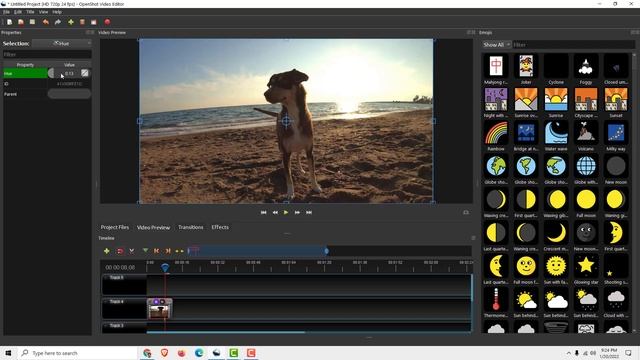Click the Hue keyframe curve icon
Viewport: 640px width, 360px height.
point(84,73)
